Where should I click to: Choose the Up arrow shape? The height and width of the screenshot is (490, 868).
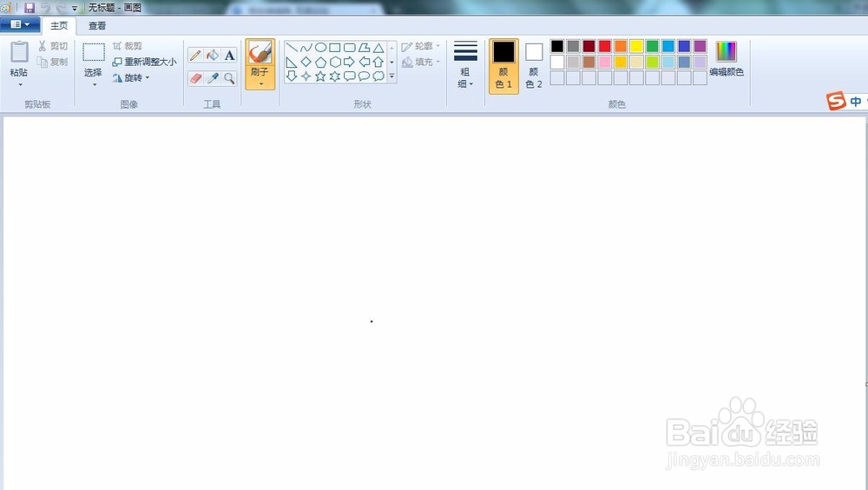pyautogui.click(x=378, y=62)
